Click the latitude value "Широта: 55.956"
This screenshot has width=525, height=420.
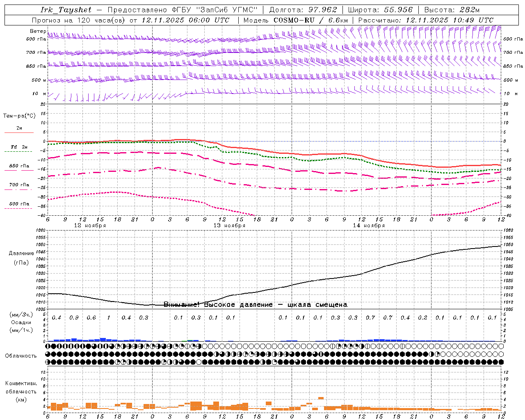(380, 10)
